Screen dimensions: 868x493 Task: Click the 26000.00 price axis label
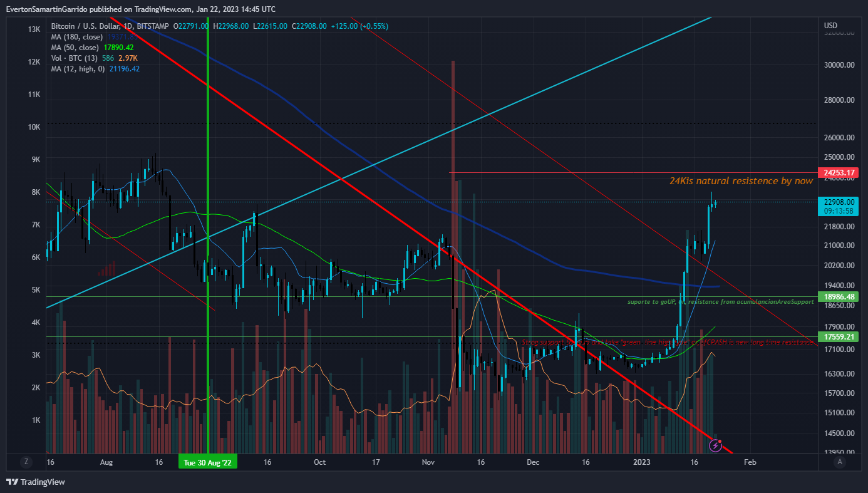839,138
